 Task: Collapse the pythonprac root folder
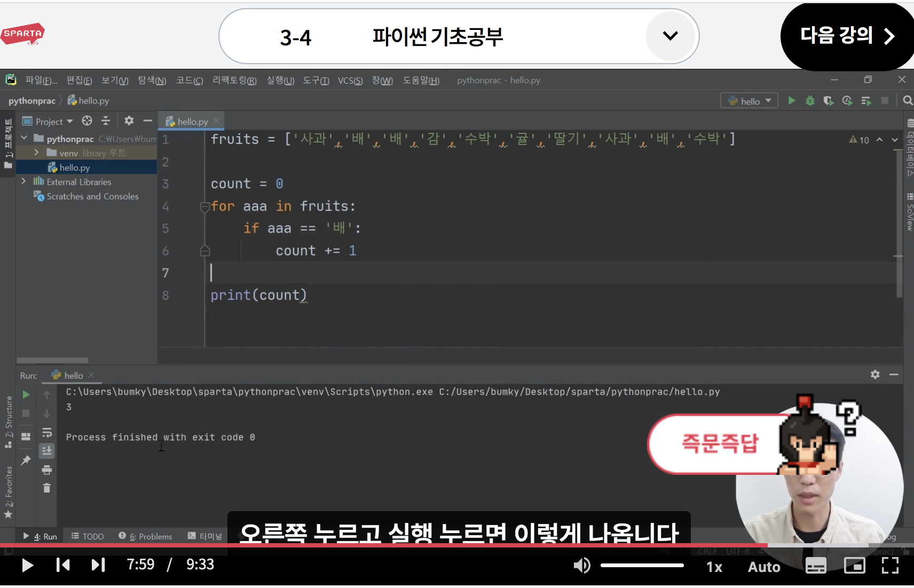[24, 138]
